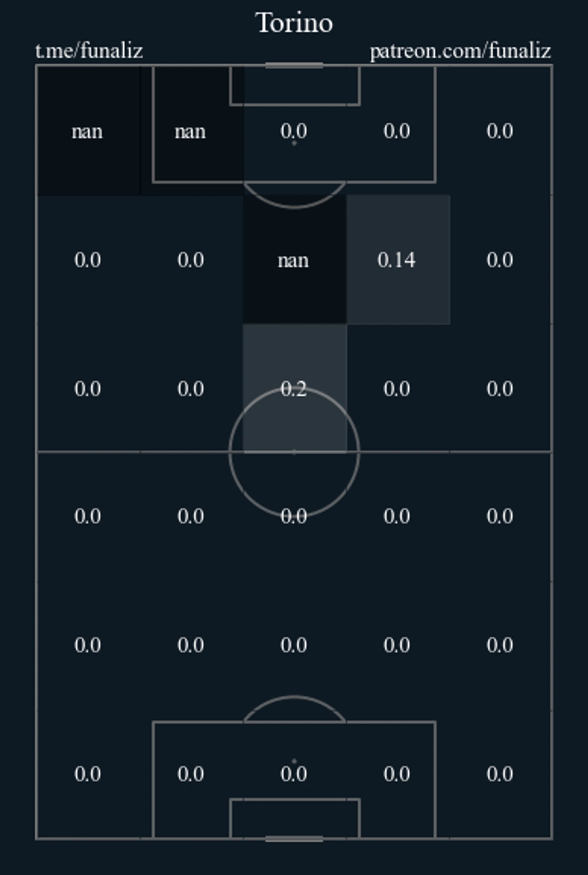Click the nan cell below the penalty arc
The height and width of the screenshot is (875, 588).
(294, 259)
